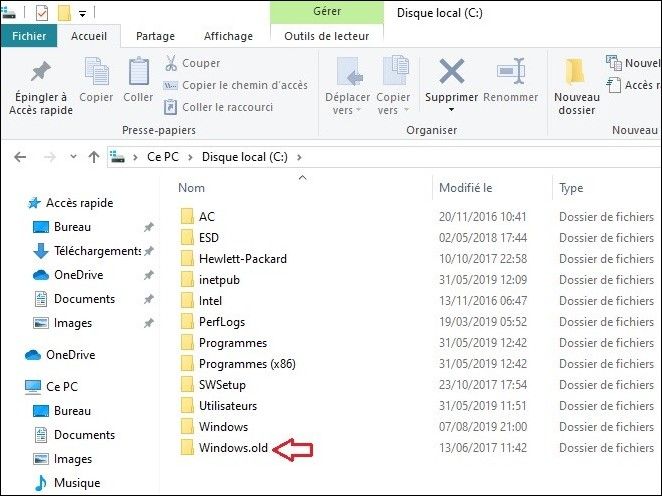
Task: Select the Programmes folder dated 31/05/2019
Action: coord(233,343)
